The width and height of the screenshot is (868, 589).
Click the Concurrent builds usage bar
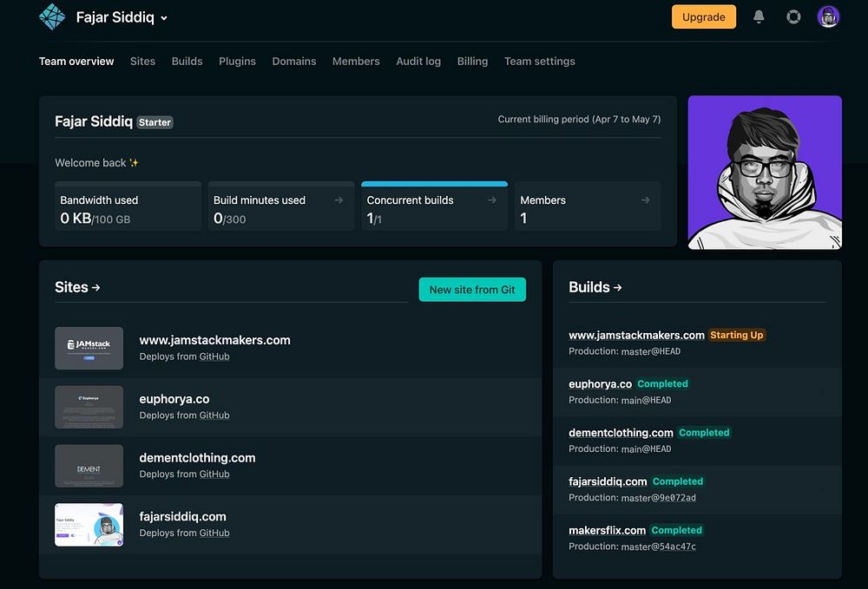coord(435,184)
